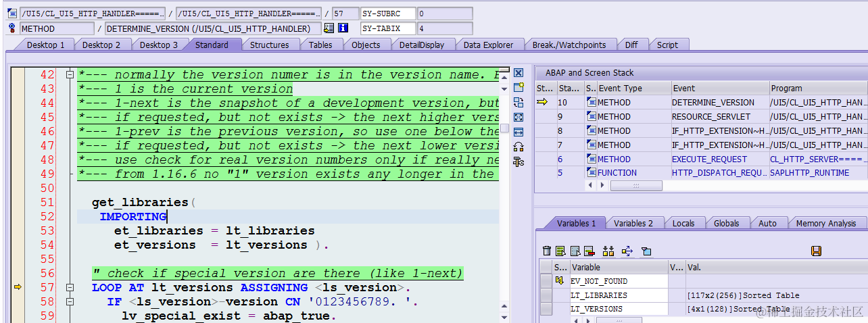Screen dimensions: 868x323
Task: Click the full-screen tool icon beside editor
Action: coord(519,117)
